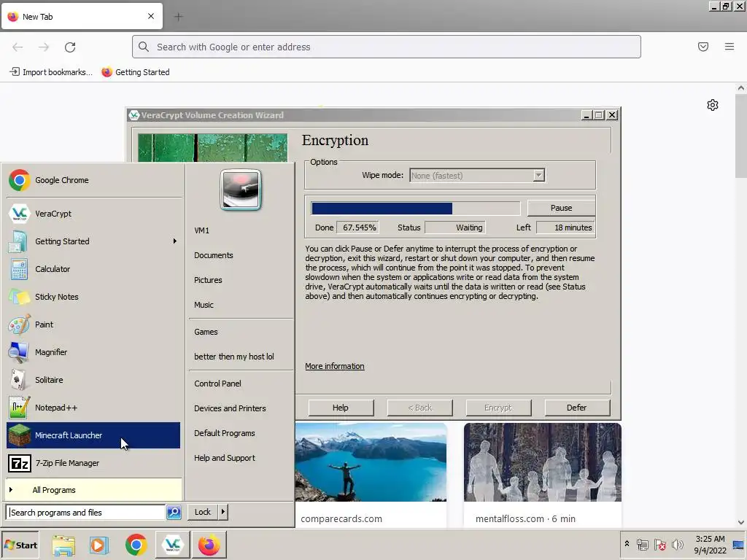Reload the Firefox page
This screenshot has width=747, height=560.
click(x=70, y=47)
